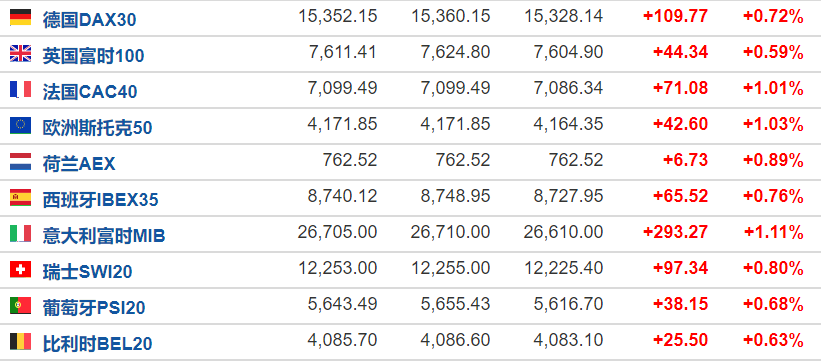Click the United Kingdom flag icon
The width and height of the screenshot is (821, 362).
pos(20,53)
